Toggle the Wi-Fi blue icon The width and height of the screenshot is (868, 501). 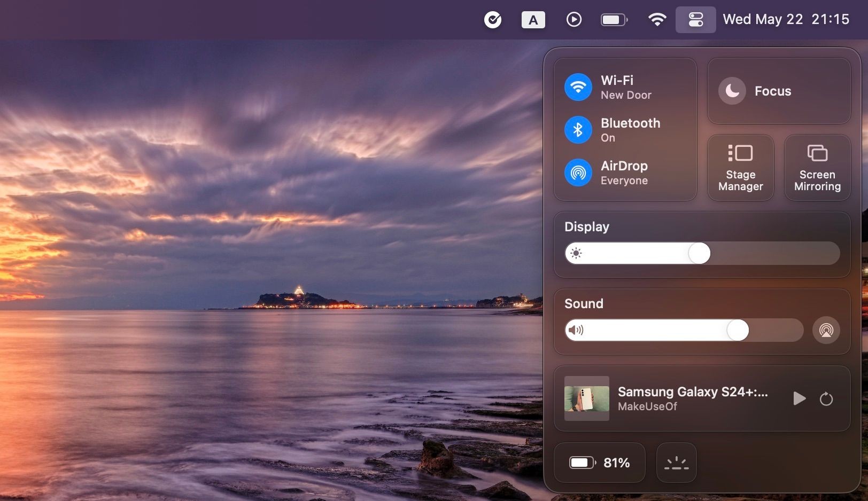pos(578,87)
